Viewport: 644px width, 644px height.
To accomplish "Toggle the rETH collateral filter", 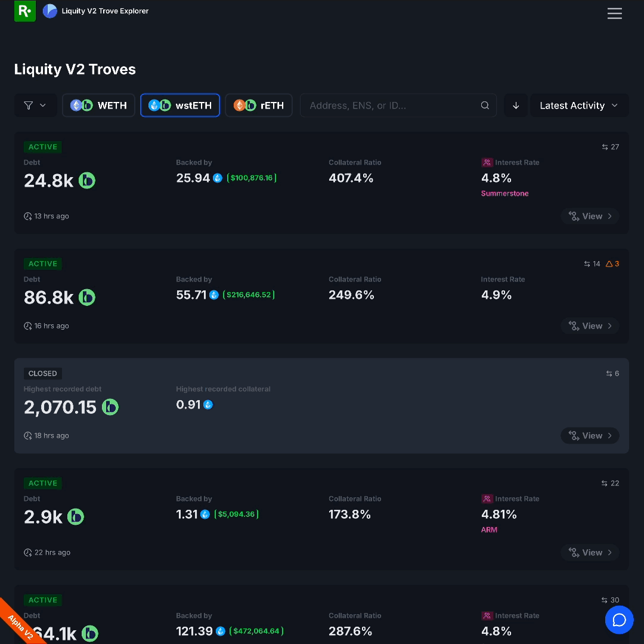I will coord(259,106).
